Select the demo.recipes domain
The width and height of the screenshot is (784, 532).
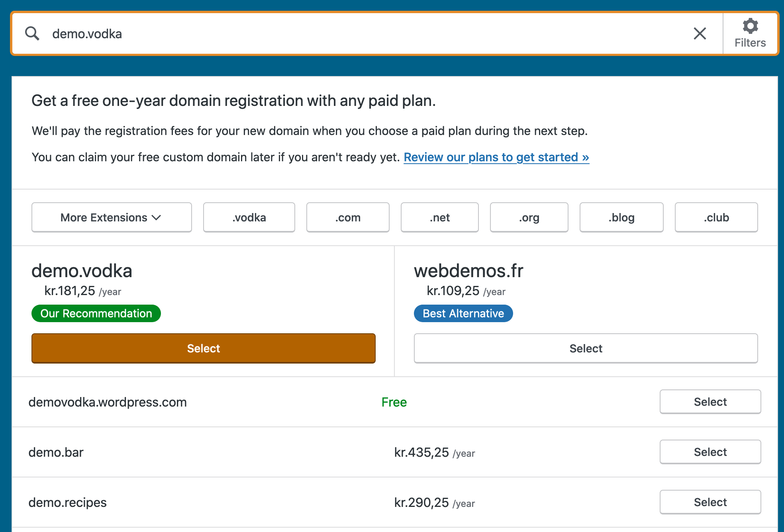(710, 502)
